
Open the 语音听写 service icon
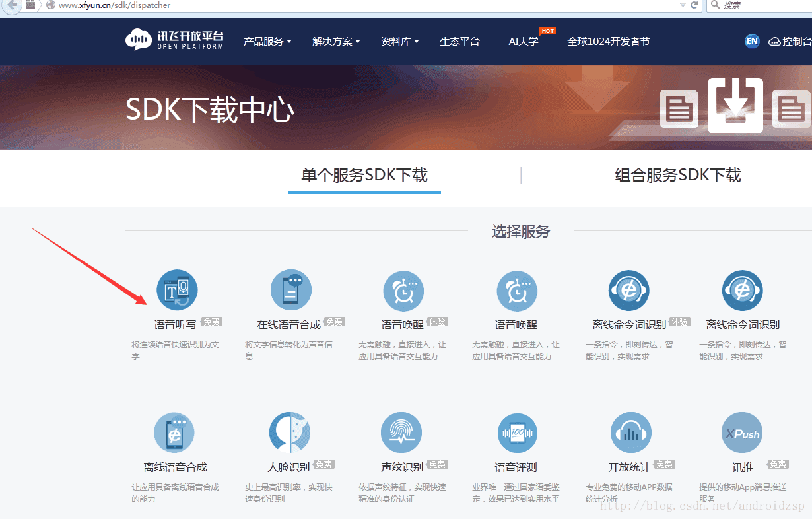(177, 290)
